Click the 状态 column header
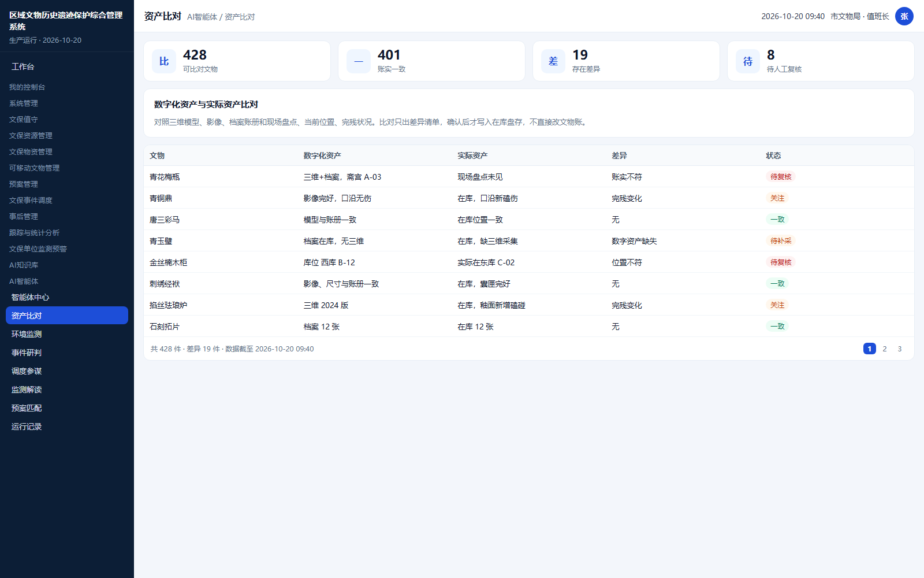The image size is (924, 578). (774, 155)
